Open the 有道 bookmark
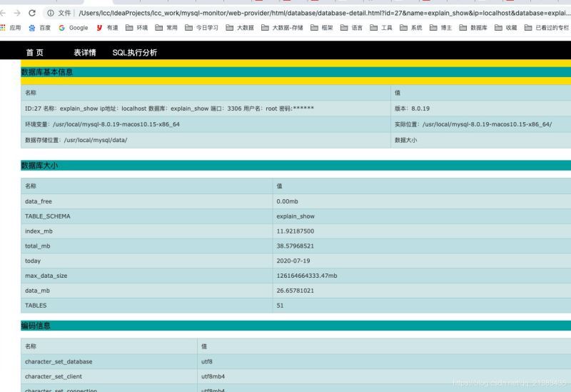Image resolution: width=571 pixels, height=392 pixels. (108, 28)
